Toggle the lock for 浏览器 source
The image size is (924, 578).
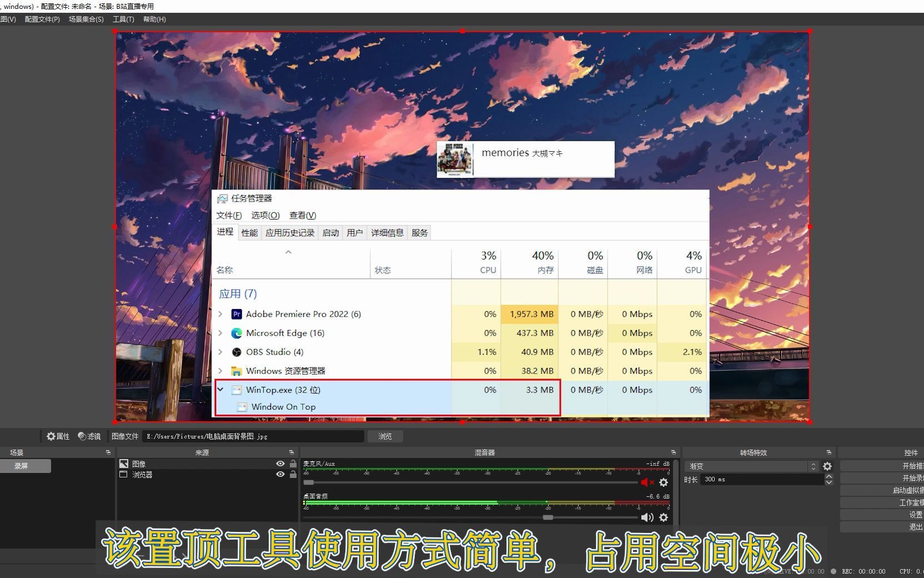(293, 474)
